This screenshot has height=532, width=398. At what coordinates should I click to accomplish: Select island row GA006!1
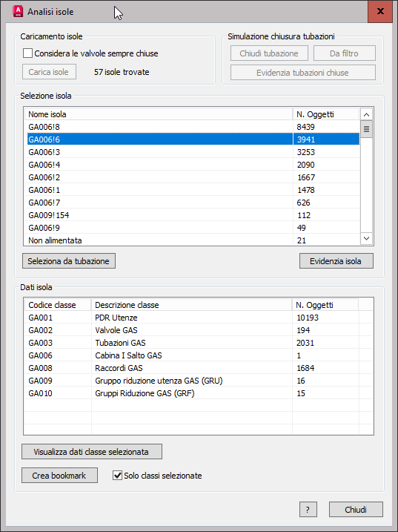192,190
